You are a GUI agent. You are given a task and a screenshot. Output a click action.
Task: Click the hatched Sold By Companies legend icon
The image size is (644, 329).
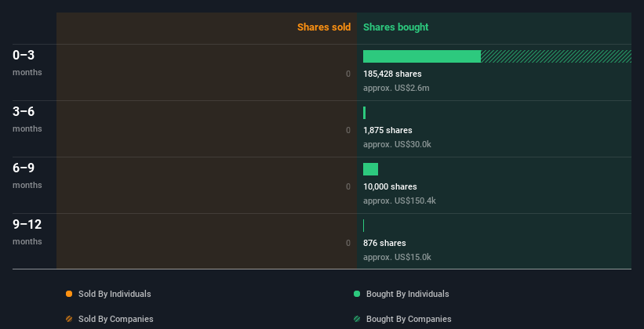pyautogui.click(x=69, y=319)
